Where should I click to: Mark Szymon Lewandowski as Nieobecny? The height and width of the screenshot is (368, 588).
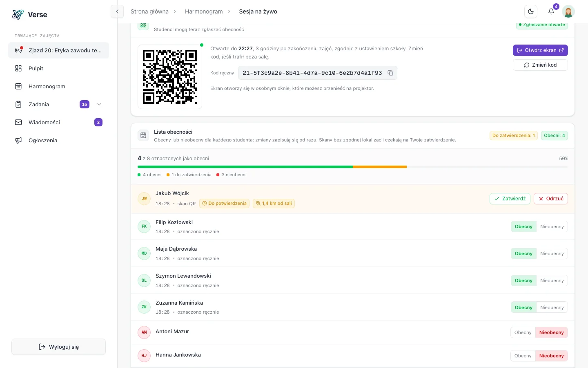pos(552,280)
